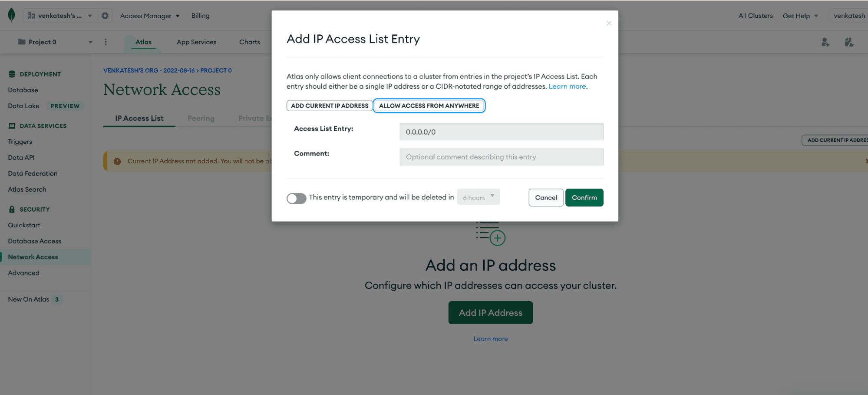Toggle temporary entry switch on
The height and width of the screenshot is (395, 868).
pos(296,198)
